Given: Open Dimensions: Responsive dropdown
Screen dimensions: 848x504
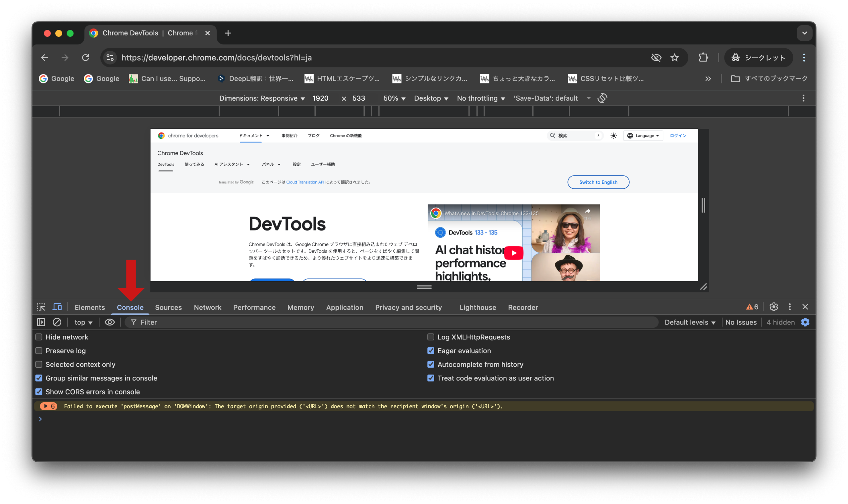Looking at the screenshot, I should (x=262, y=98).
